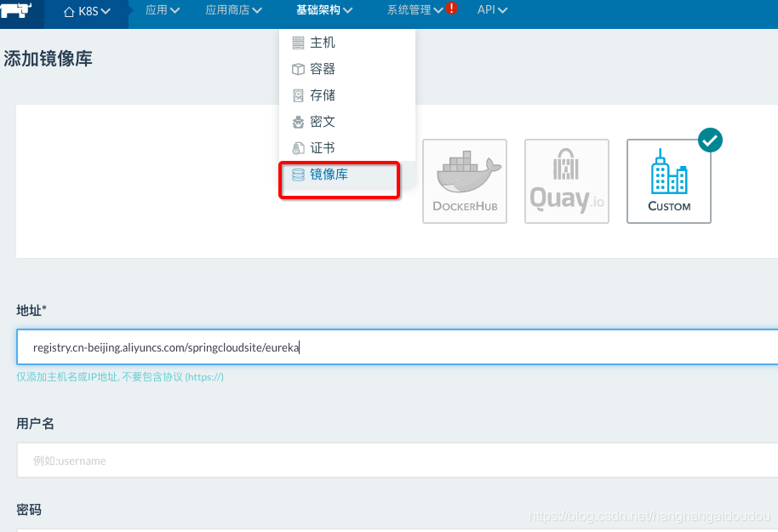Select 镜像库 registry menu item
778x532 pixels.
point(346,174)
